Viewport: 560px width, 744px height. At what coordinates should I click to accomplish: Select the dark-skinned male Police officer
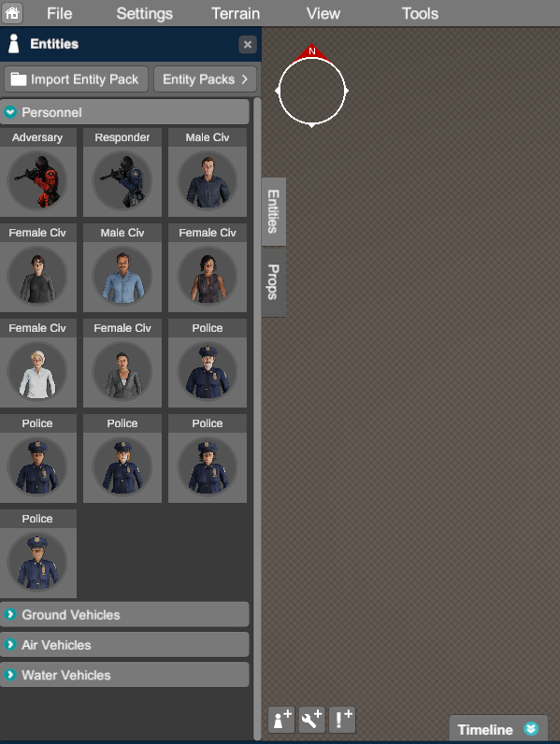point(37,458)
